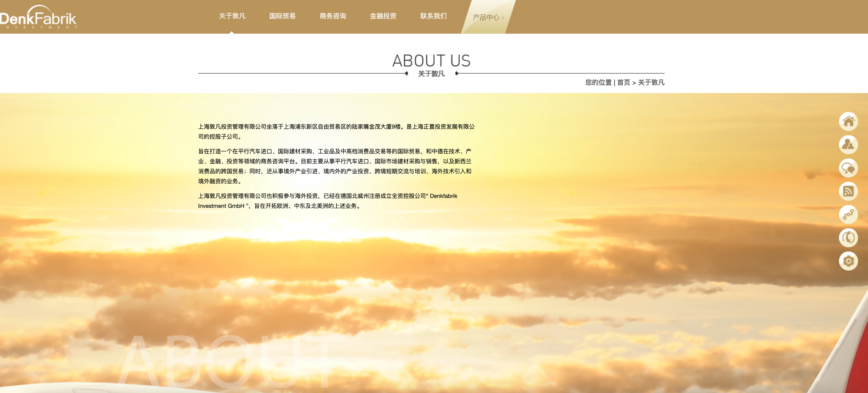Click the users people sidebar icon
The width and height of the screenshot is (868, 393).
pyautogui.click(x=848, y=145)
